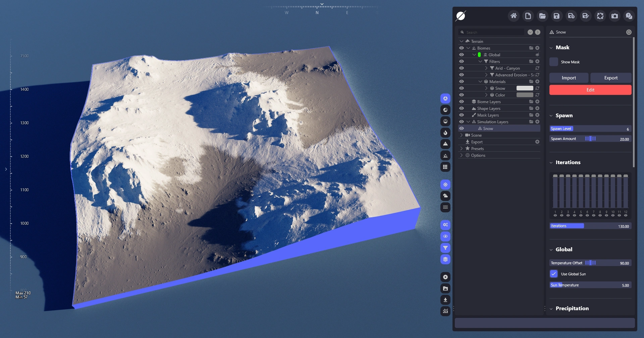
Task: Hide the Arid - Canyon filter
Action: tap(462, 68)
